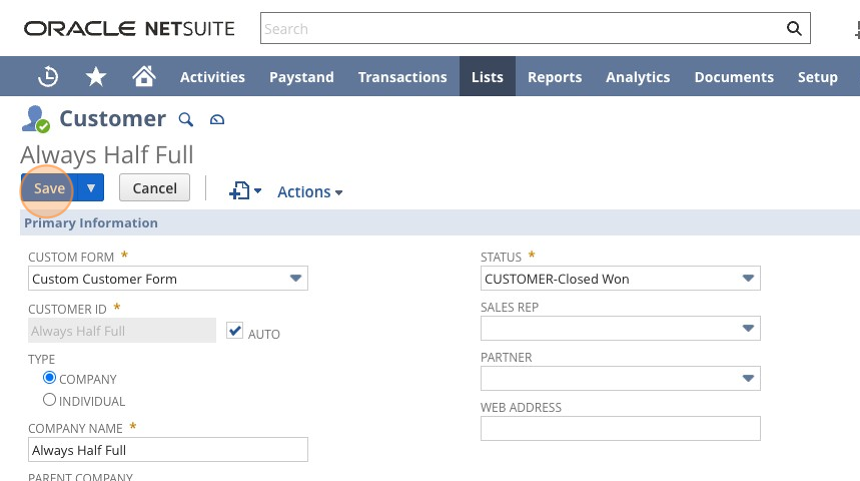Uncheck the AUTO customer ID checkbox
The image size is (860, 481).
click(235, 331)
